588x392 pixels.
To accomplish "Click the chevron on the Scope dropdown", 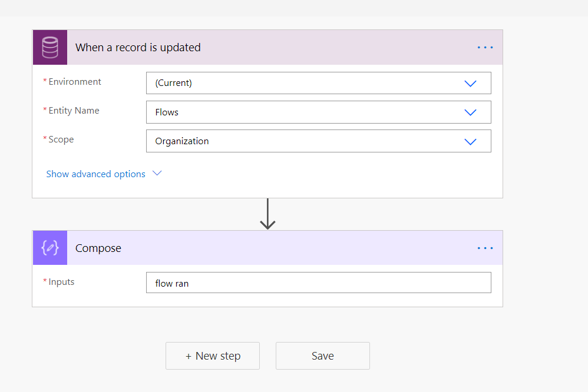I will pos(470,141).
